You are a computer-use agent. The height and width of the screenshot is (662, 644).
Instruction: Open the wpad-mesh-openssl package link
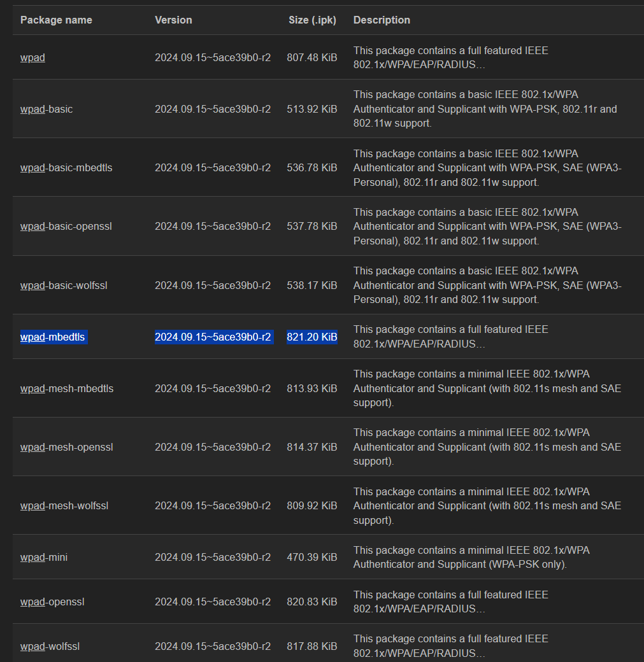click(x=67, y=447)
